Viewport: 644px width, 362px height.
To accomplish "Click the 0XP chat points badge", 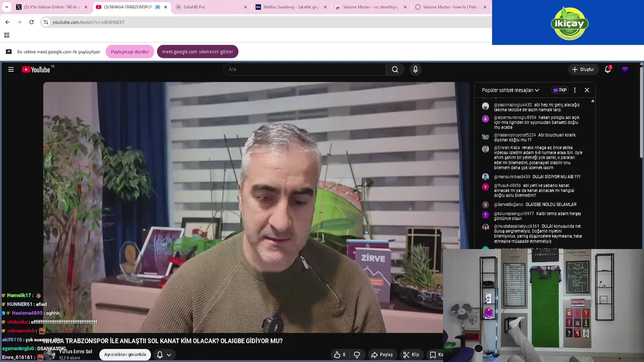I will pos(559,90).
